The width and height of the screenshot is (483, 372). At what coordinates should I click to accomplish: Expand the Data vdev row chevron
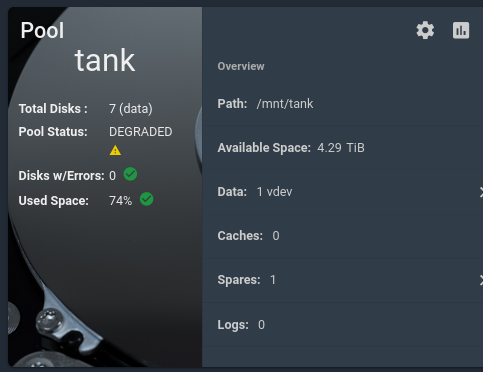(481, 192)
